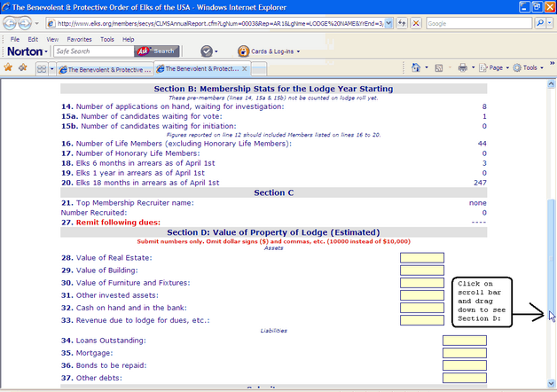Click the vertical scroll bar thumb
Image resolution: width=557 pixels, height=392 pixels.
pos(551,257)
